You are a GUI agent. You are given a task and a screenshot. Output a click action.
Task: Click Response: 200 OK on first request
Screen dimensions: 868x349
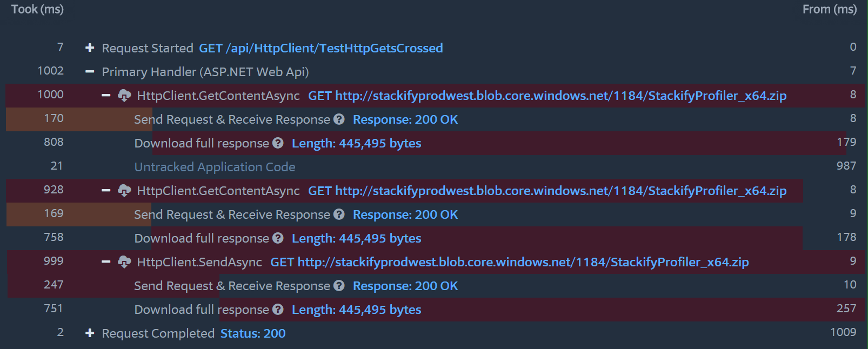(405, 119)
